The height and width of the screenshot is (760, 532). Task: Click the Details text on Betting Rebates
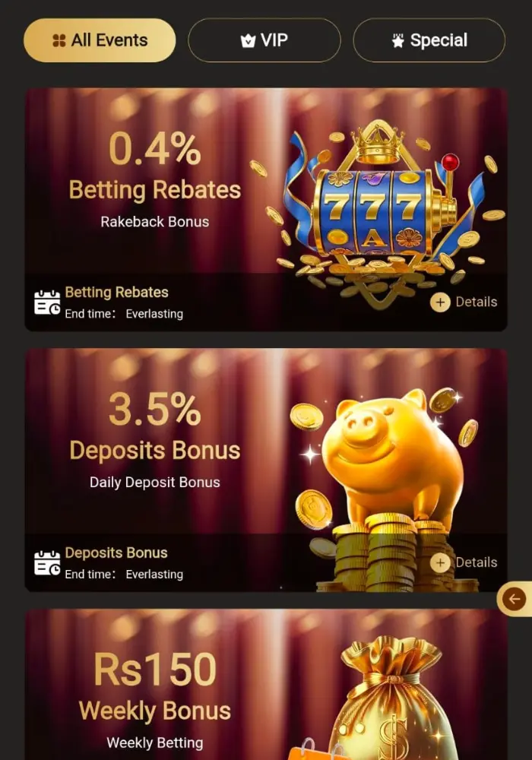click(477, 302)
